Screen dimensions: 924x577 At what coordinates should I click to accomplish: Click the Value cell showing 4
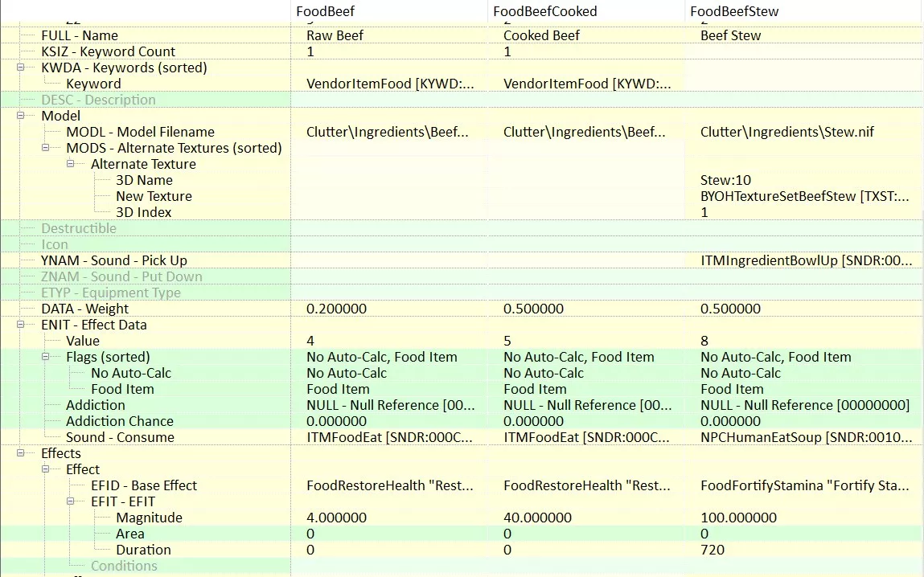[x=310, y=341]
